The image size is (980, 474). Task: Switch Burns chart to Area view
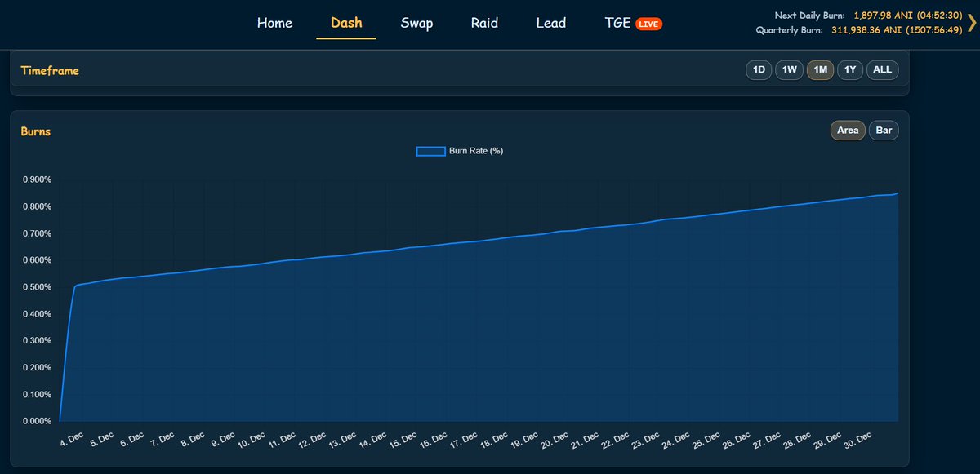tap(848, 131)
